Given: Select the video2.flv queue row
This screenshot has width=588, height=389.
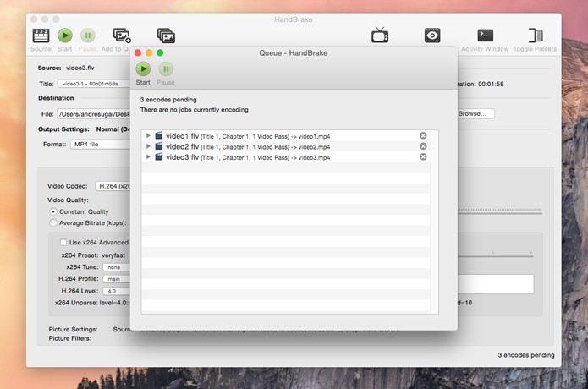Looking at the screenshot, I should pos(286,146).
